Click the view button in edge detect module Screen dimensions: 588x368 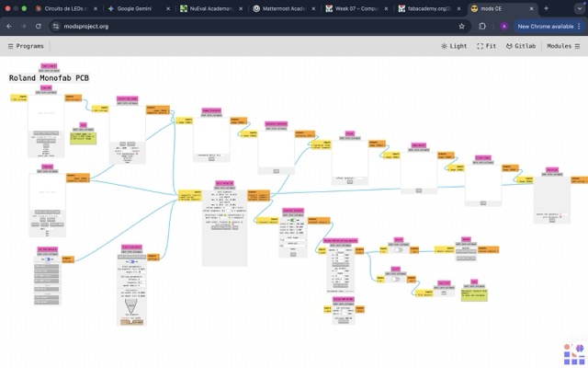pyautogui.click(x=419, y=190)
